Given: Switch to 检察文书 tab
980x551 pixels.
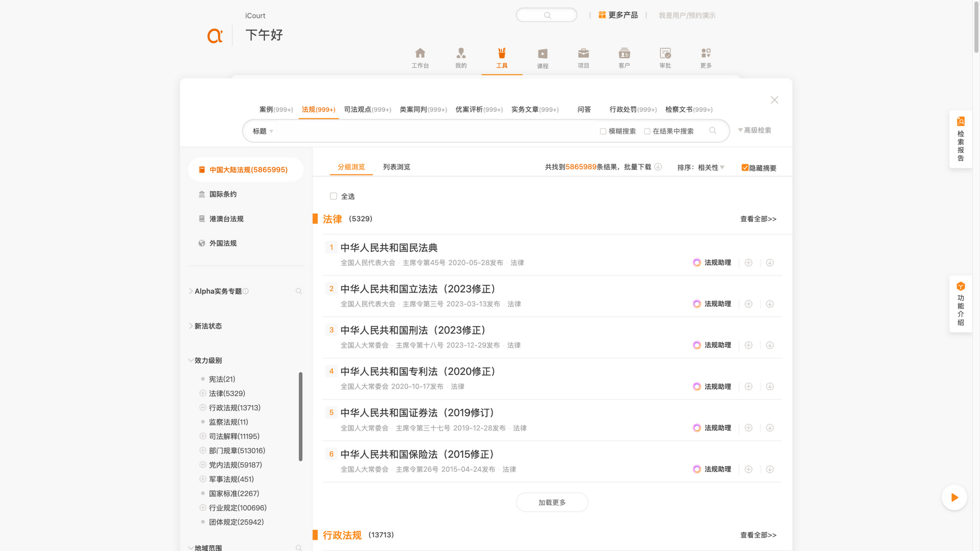Looking at the screenshot, I should tap(689, 109).
